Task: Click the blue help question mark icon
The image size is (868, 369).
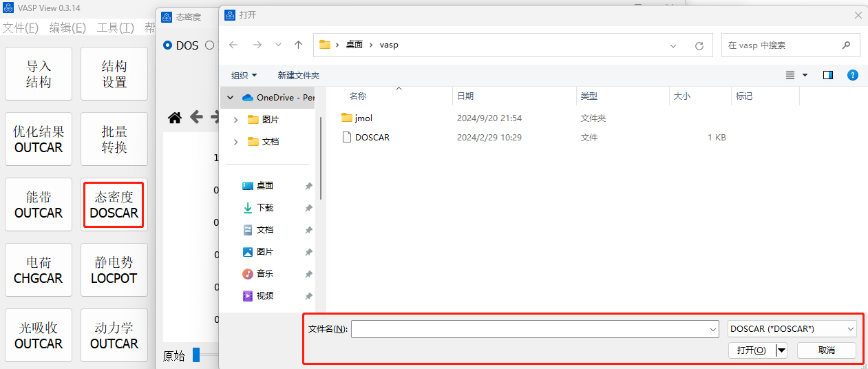Action: tap(852, 75)
